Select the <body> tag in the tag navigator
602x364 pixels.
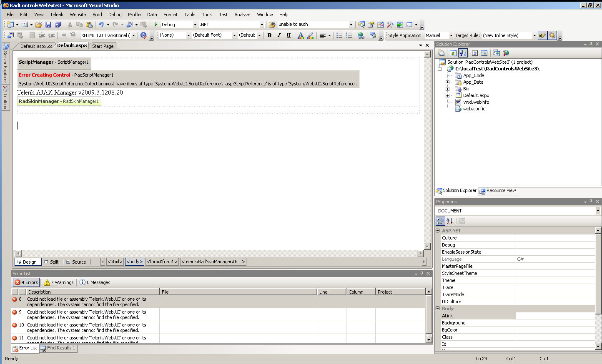click(x=135, y=262)
